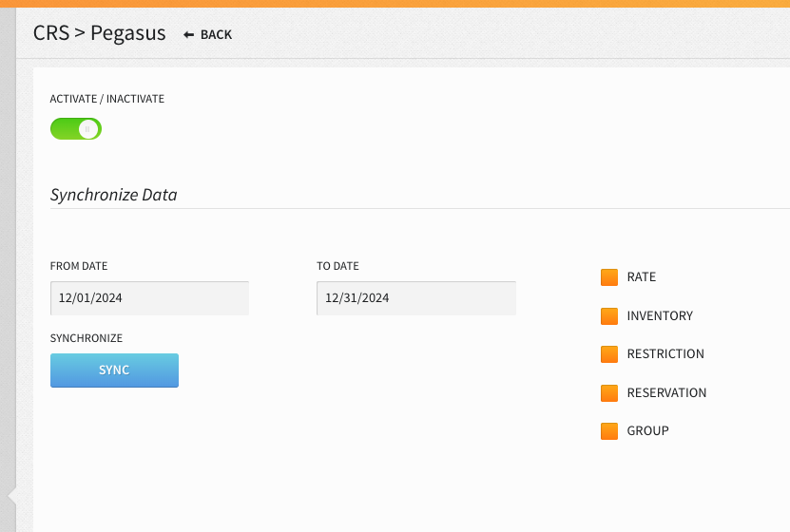Click the 'SYNCHRONIZE' label
This screenshot has height=532, width=790.
pyautogui.click(x=87, y=338)
